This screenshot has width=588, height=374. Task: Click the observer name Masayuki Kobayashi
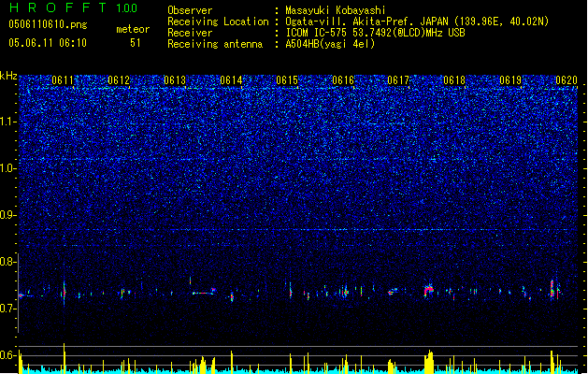(336, 10)
